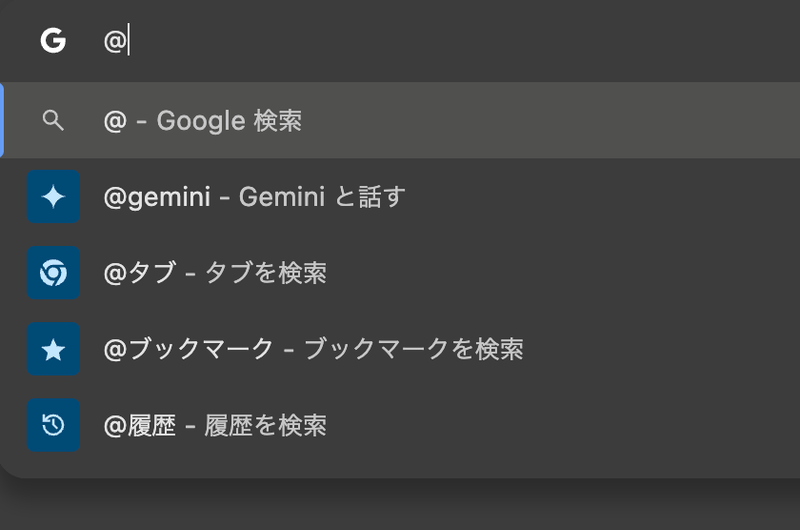Choose the @ブックマーク shortcut keyword

188,349
